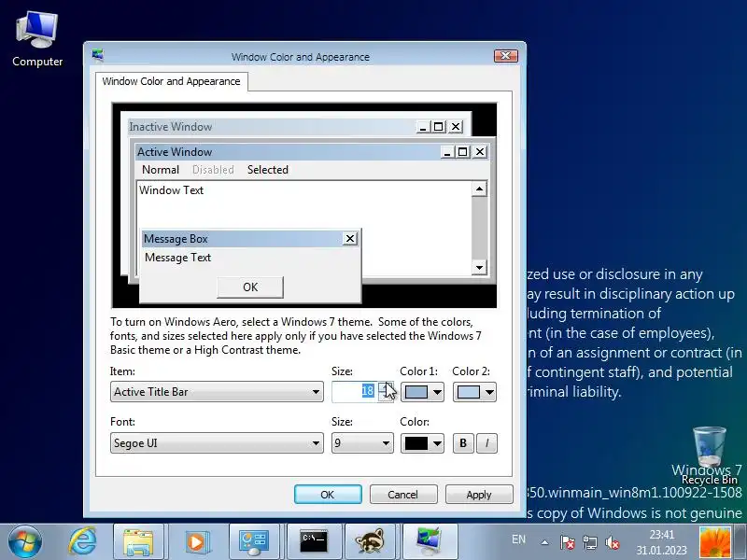
Task: Click the Message Box close X in preview
Action: click(350, 239)
